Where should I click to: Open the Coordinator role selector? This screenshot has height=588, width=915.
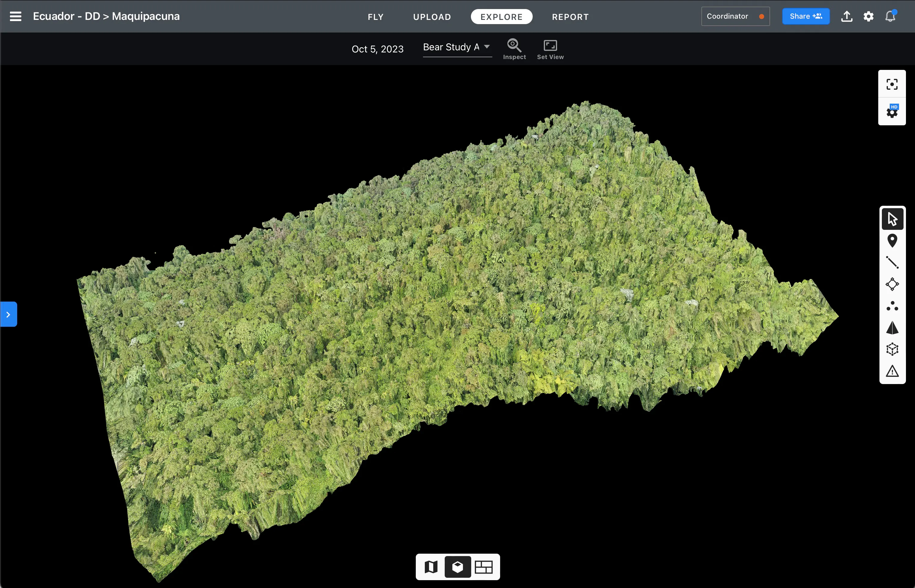(x=735, y=17)
